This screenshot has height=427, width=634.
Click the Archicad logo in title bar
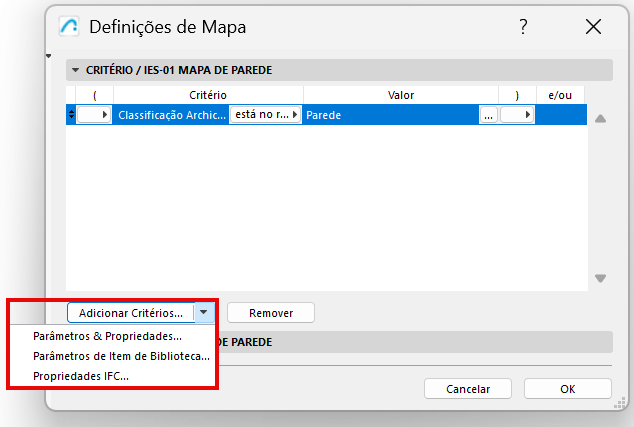pos(68,27)
